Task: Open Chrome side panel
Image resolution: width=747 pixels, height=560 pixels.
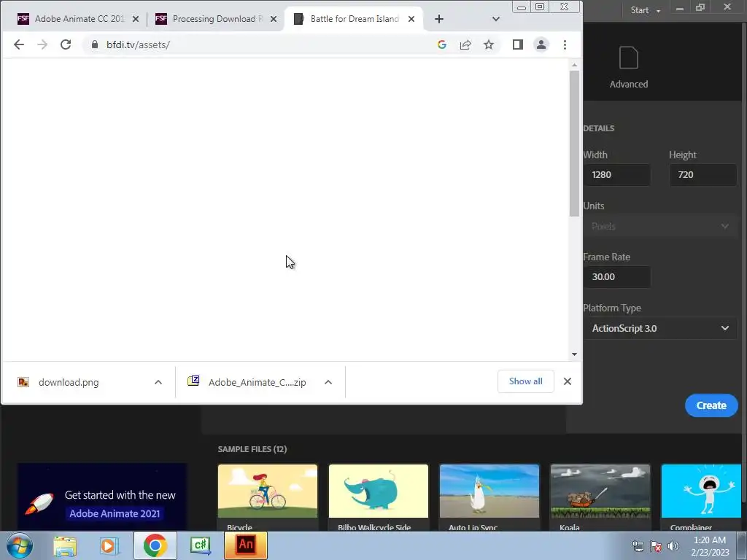Action: coord(518,44)
